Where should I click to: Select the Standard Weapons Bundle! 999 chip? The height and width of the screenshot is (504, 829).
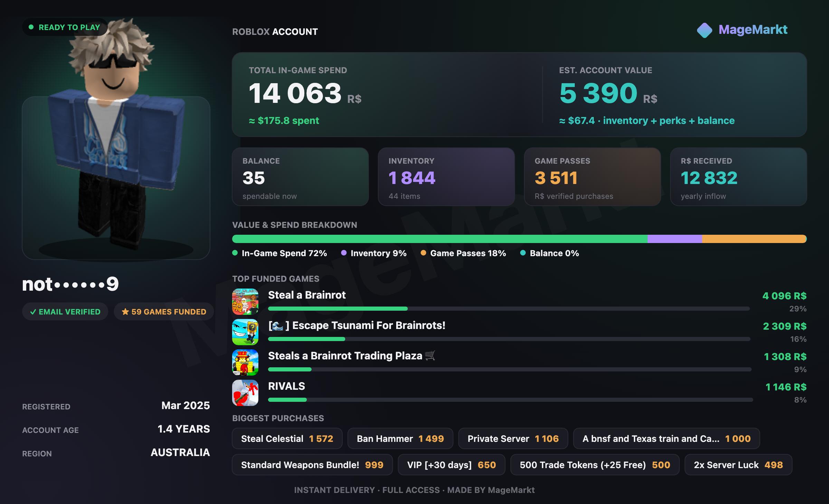(312, 465)
